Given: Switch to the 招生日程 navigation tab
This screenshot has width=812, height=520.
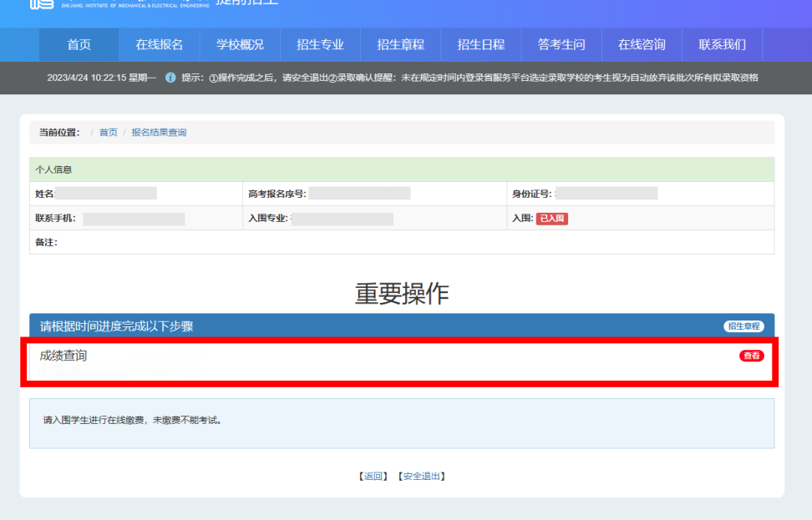Looking at the screenshot, I should click(x=480, y=45).
